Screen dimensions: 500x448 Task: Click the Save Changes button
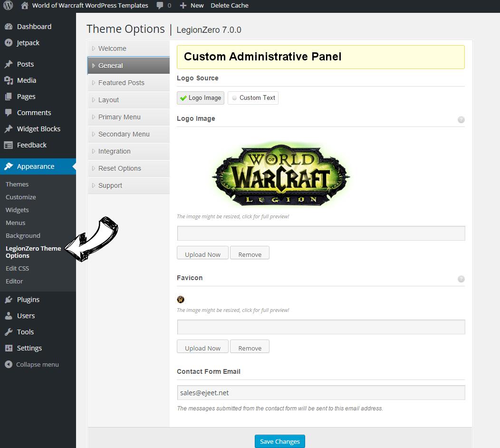279,441
